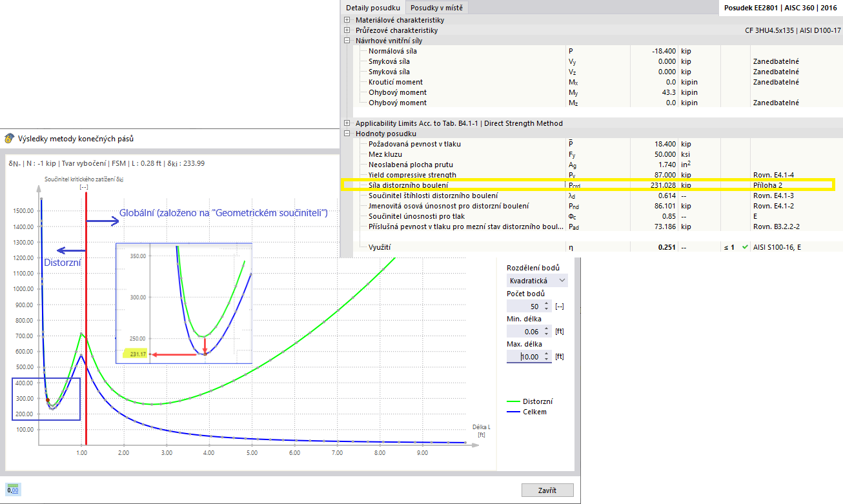Click the green check mark beside Využití

(745, 247)
